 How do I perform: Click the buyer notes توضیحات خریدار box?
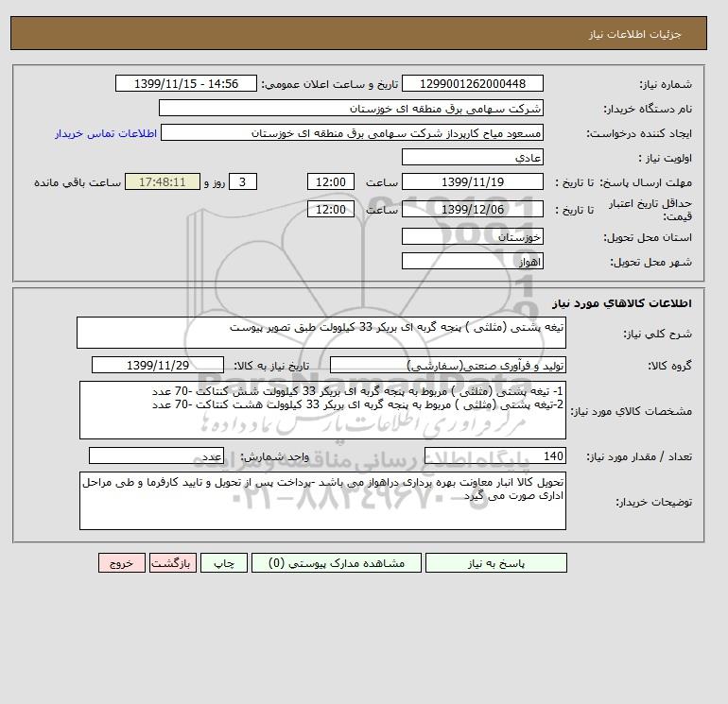(x=322, y=501)
